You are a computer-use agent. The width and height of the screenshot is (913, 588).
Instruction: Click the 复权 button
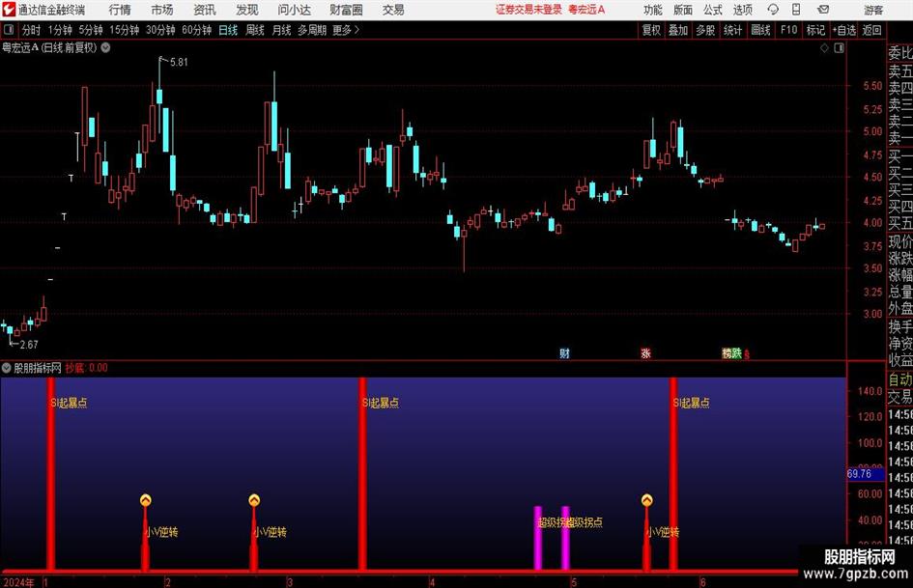[x=651, y=30]
